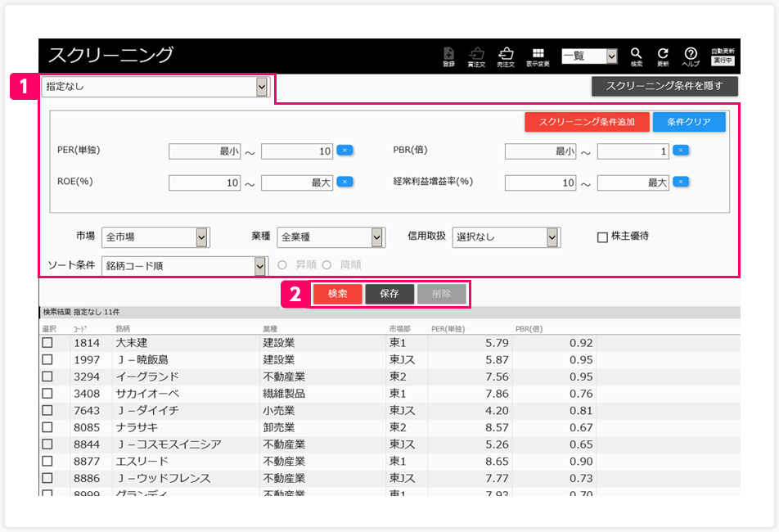The height and width of the screenshot is (532, 779).
Task: Click the 業種 column header
Action: click(270, 329)
